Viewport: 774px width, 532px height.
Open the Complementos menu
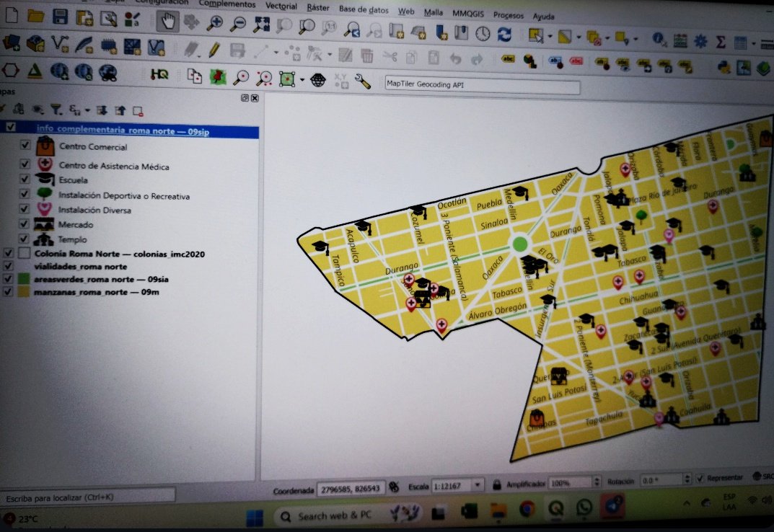(228, 4)
